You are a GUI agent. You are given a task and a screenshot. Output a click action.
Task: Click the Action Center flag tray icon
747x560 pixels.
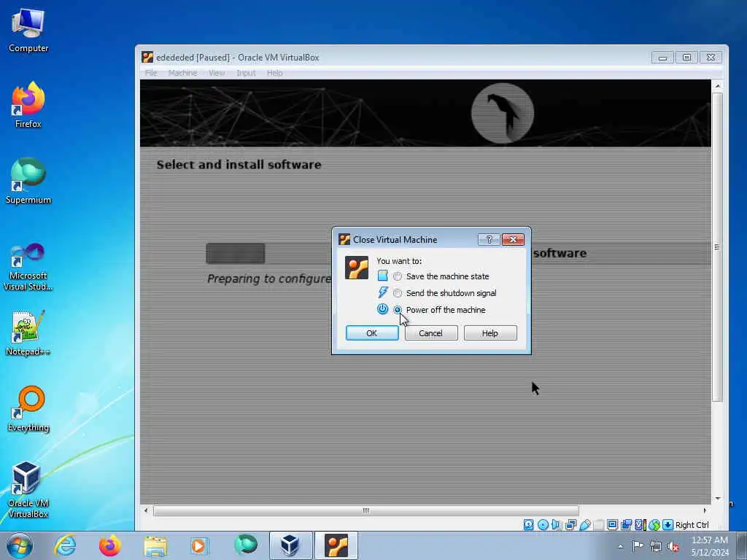click(x=638, y=545)
